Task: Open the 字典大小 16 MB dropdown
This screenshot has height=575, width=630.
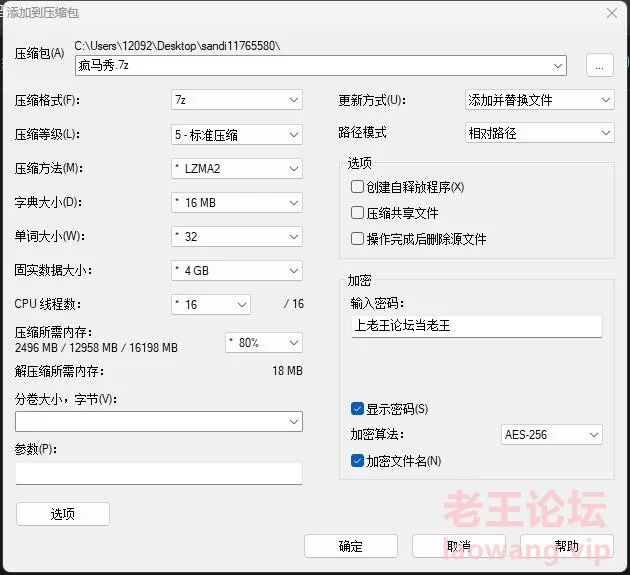Action: [237, 203]
